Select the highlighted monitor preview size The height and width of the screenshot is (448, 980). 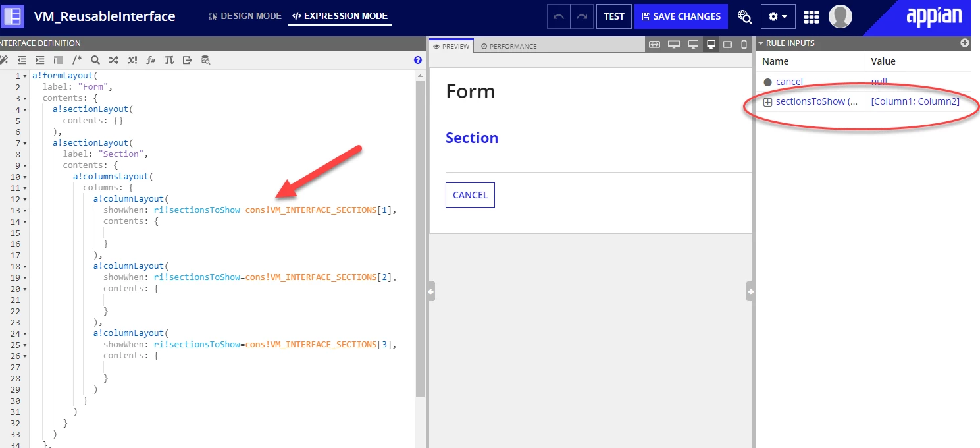click(x=711, y=44)
